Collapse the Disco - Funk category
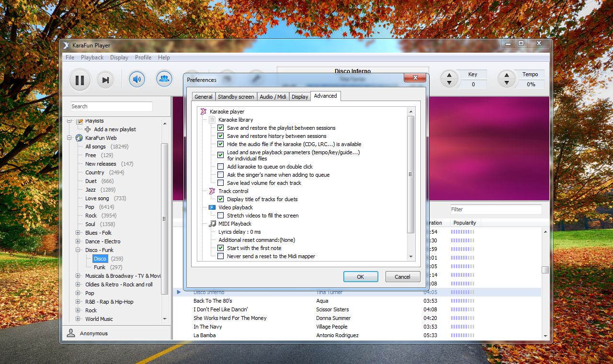613x364 pixels. [x=78, y=250]
